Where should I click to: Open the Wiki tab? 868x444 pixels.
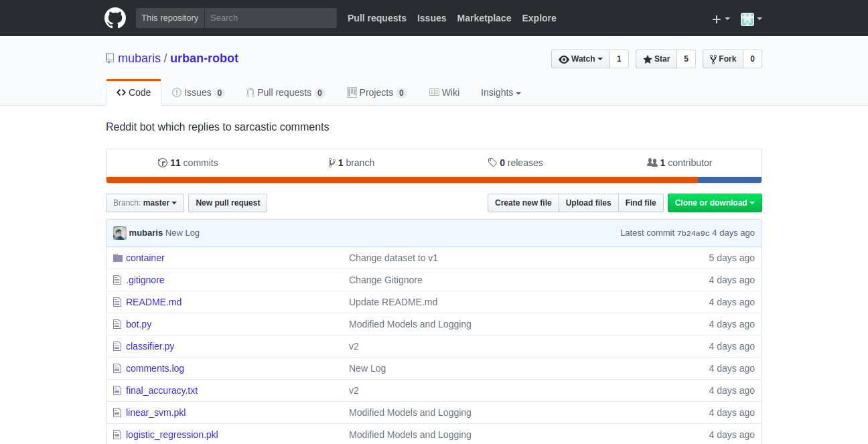tap(444, 92)
